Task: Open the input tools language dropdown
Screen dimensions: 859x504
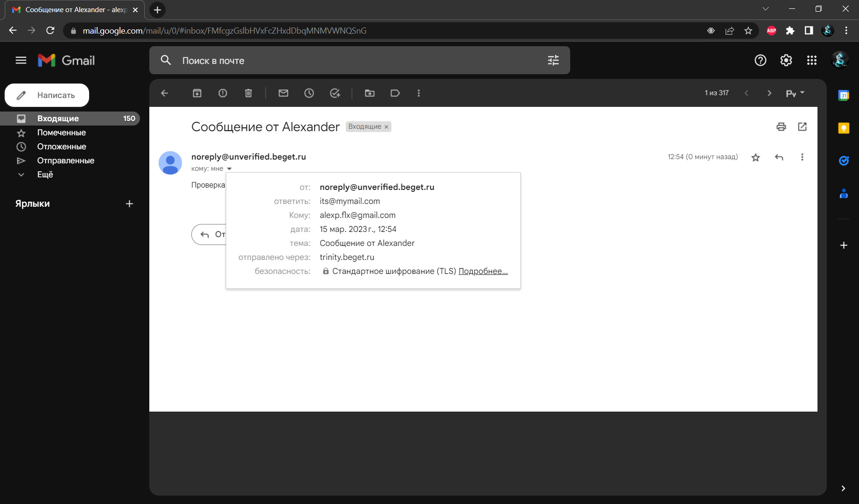Action: tap(795, 93)
